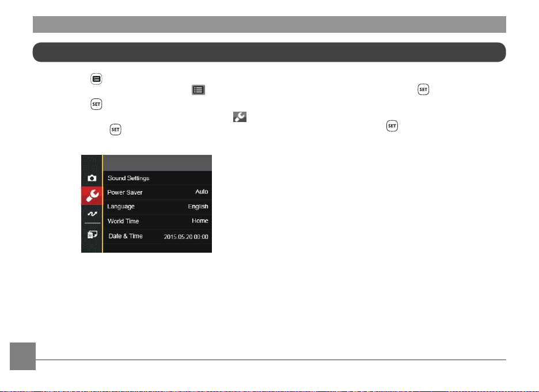Open the connection settings tab icon
Image resolution: width=539 pixels, height=392 pixels.
92,214
